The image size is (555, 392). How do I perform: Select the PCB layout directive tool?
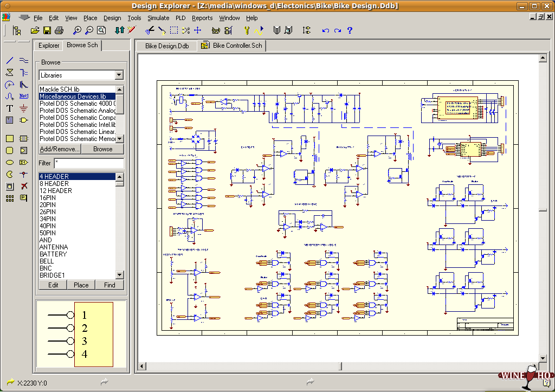[x=23, y=198]
